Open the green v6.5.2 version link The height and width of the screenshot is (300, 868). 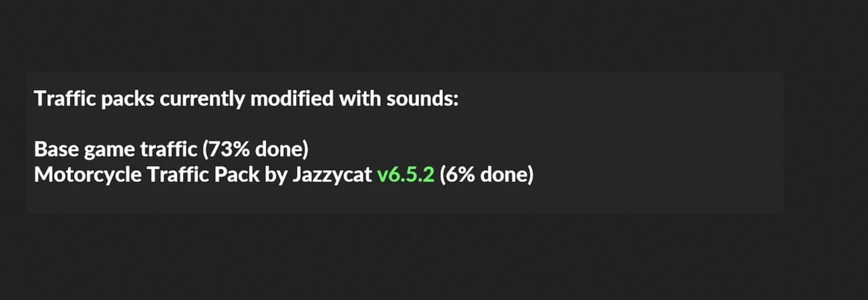click(406, 175)
